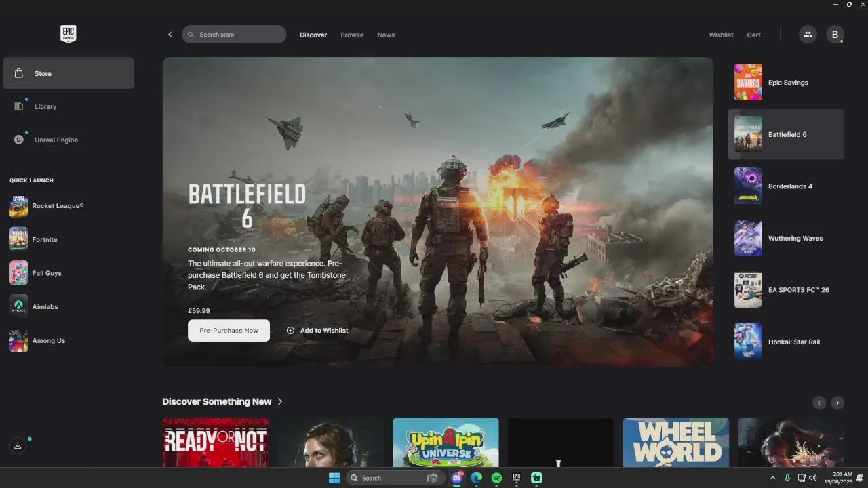Click the microphone tray icon
The width and height of the screenshot is (868, 488).
(x=787, y=478)
